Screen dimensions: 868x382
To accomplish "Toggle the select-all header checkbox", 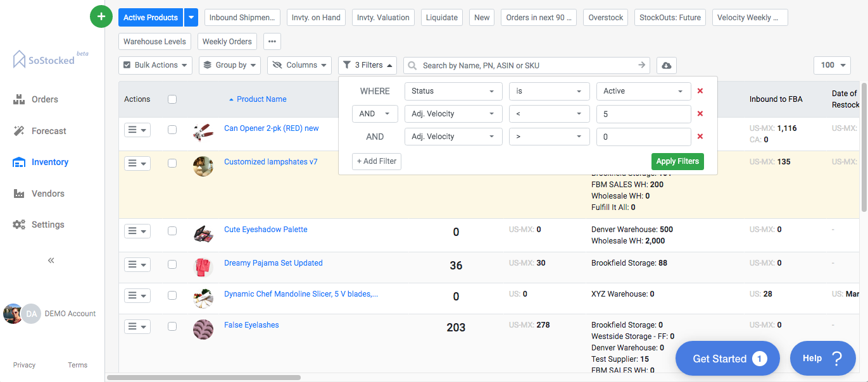I will pos(172,99).
